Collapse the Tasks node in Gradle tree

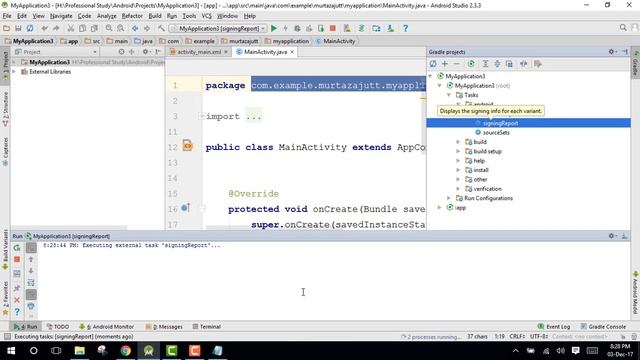[449, 95]
